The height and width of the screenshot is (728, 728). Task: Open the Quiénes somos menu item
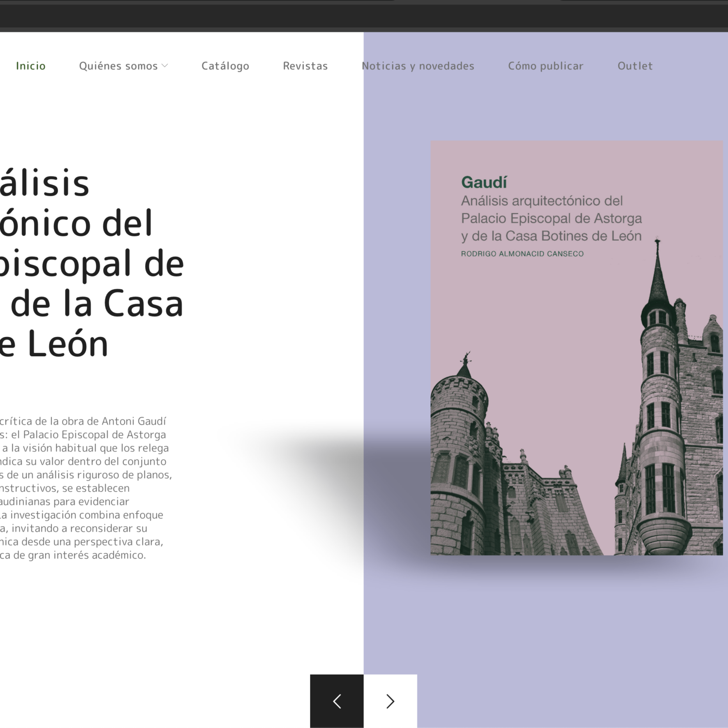click(118, 66)
